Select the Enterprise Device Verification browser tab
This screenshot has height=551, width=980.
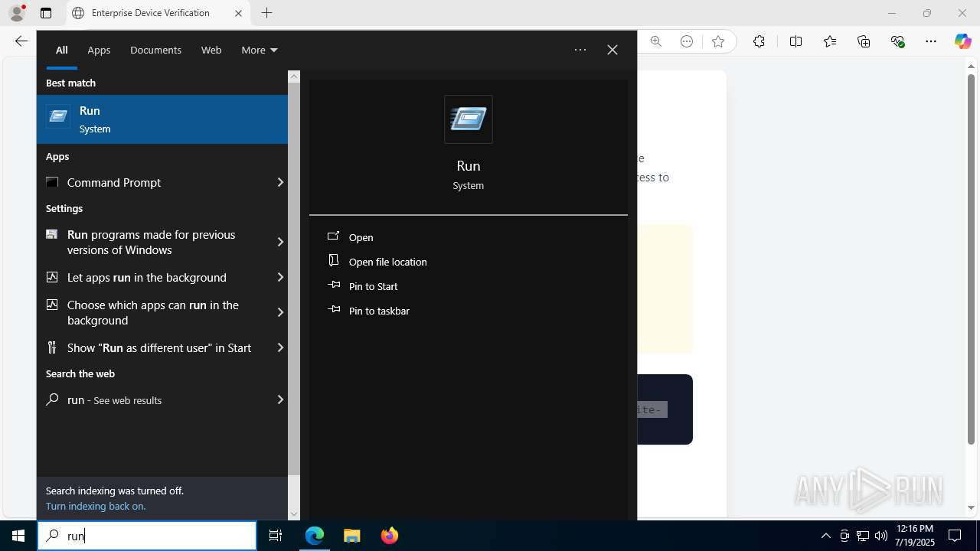point(158,13)
